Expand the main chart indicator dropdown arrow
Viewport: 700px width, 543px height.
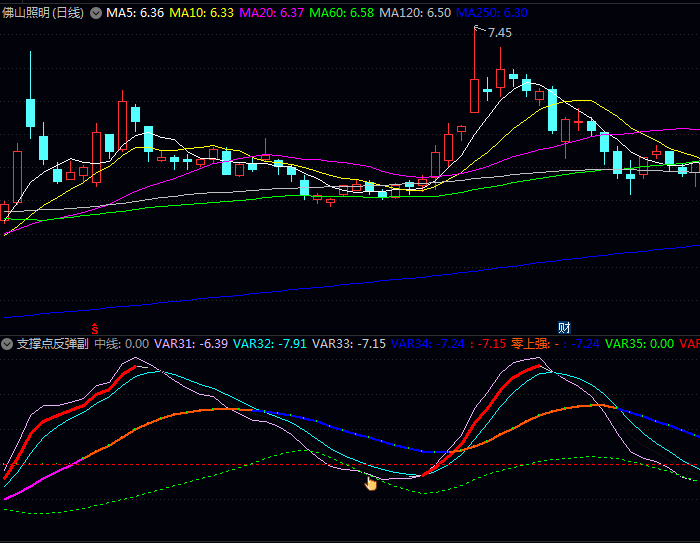(96, 13)
